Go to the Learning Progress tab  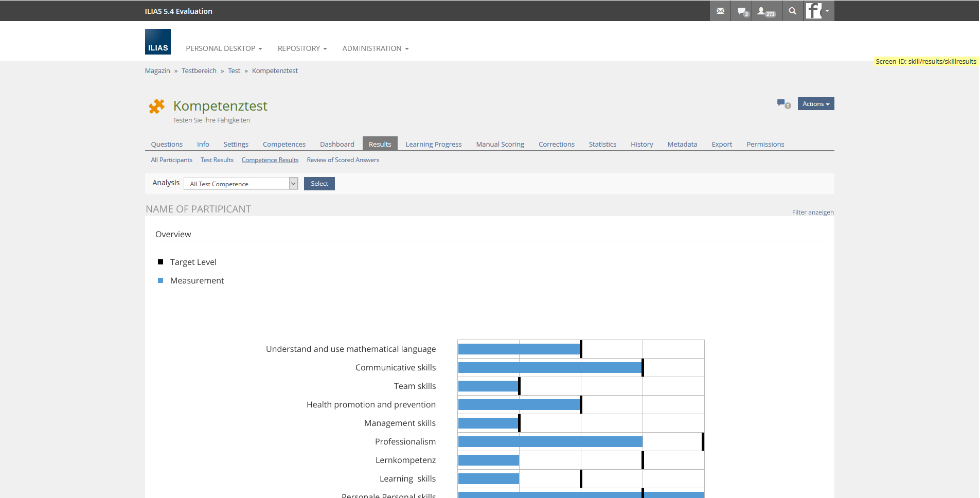coord(433,145)
